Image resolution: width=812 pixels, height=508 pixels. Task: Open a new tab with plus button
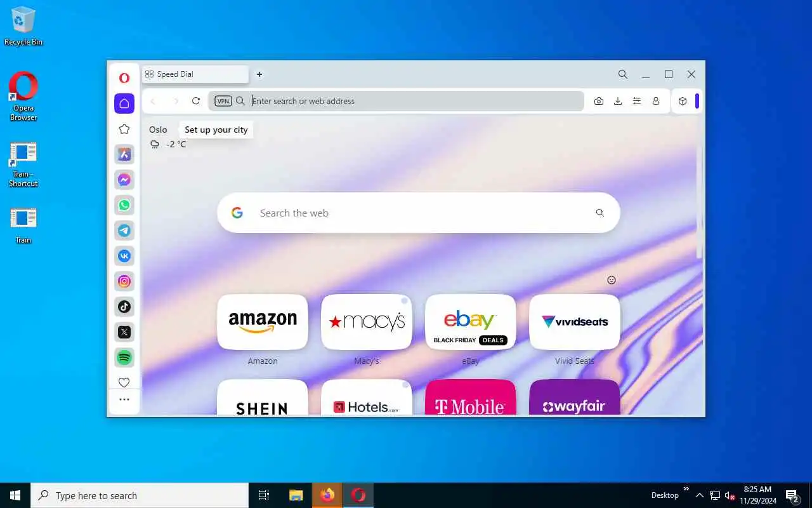tap(259, 74)
